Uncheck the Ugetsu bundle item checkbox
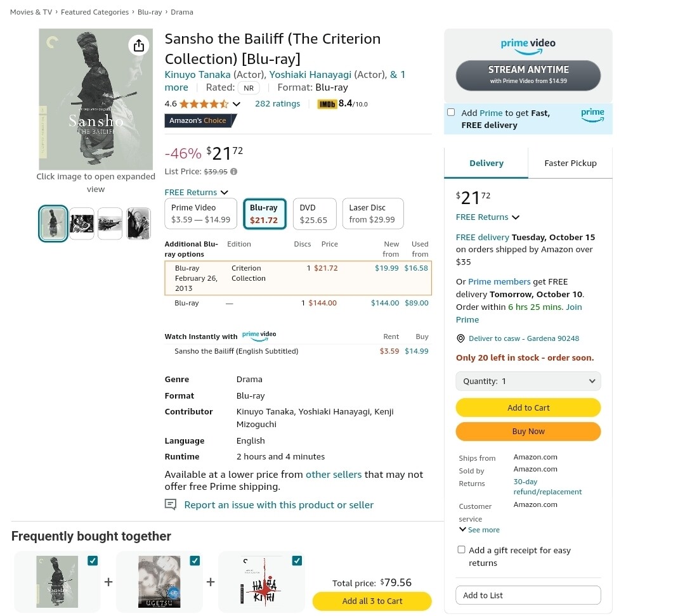The height and width of the screenshot is (616, 685). [195, 560]
